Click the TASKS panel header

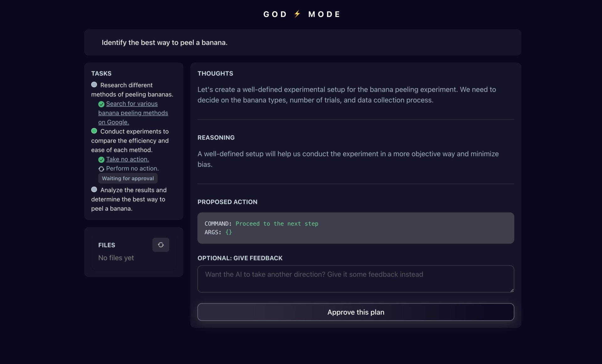pyautogui.click(x=101, y=73)
